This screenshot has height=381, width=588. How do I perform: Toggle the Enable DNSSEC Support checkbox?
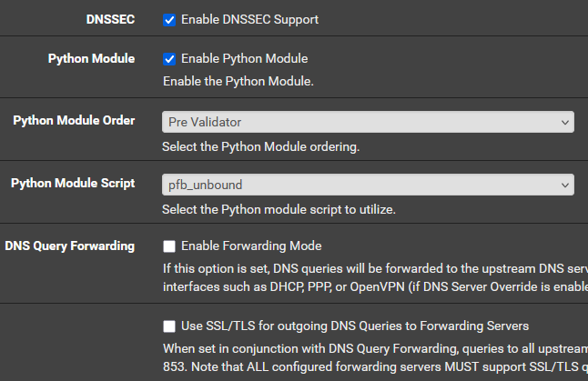coord(168,19)
